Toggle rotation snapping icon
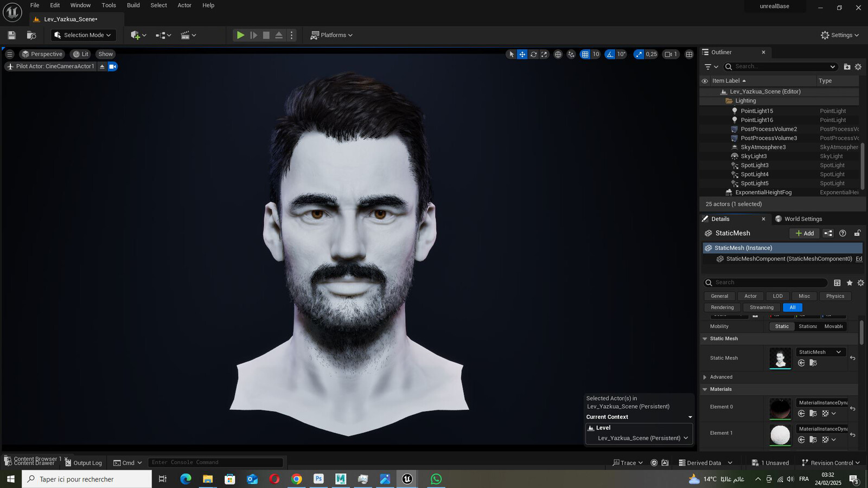868x488 pixels. click(610, 54)
